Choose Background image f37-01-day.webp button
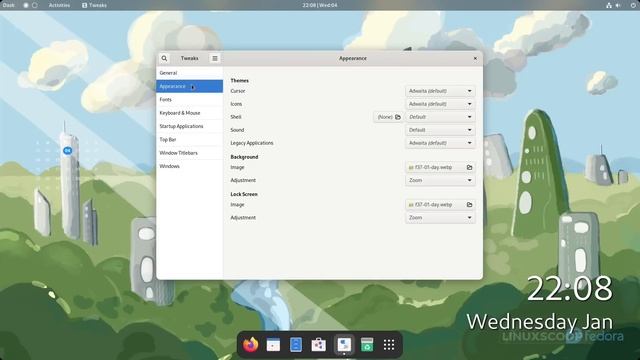 440,167
